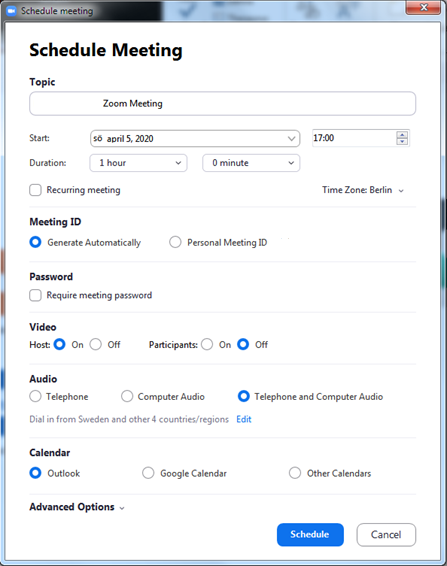
Task: Select Other Calendars radio button
Action: click(x=295, y=473)
